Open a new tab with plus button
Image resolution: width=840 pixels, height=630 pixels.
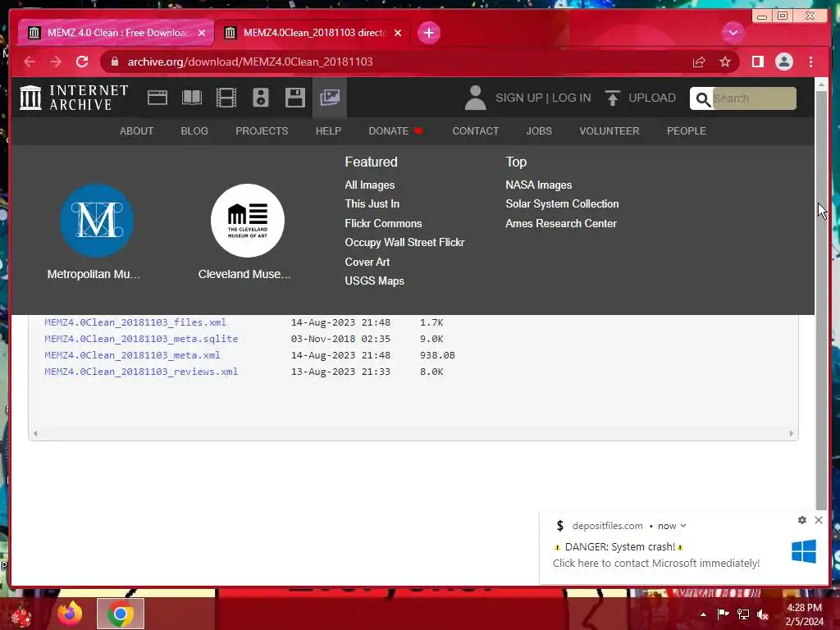pos(428,33)
